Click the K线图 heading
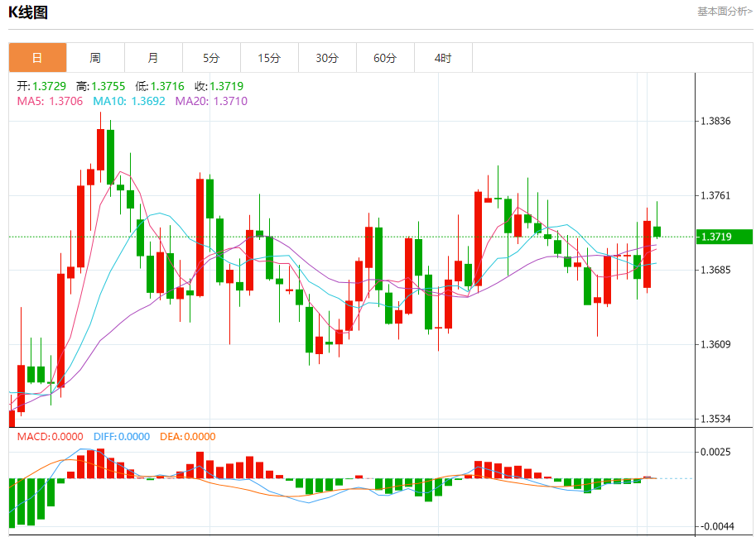 click(28, 12)
